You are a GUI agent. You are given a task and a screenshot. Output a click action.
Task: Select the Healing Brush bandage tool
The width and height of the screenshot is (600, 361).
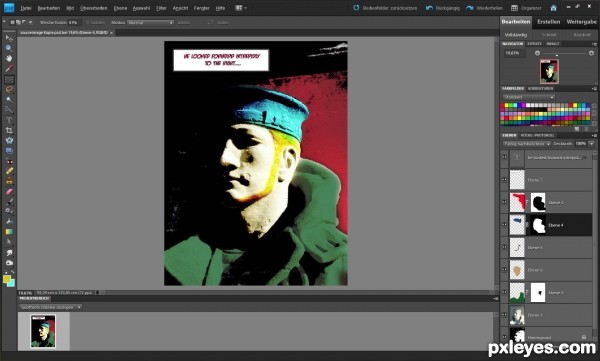[9, 171]
